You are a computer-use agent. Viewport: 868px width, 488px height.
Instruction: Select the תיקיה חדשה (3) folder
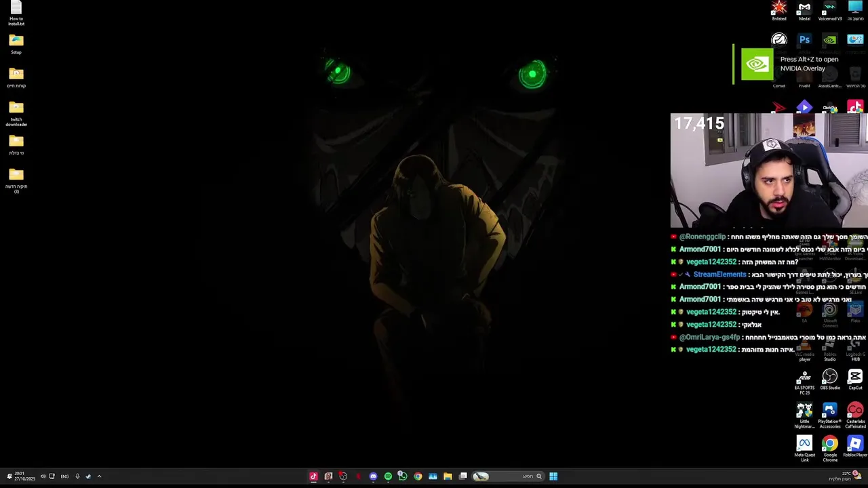16,181
